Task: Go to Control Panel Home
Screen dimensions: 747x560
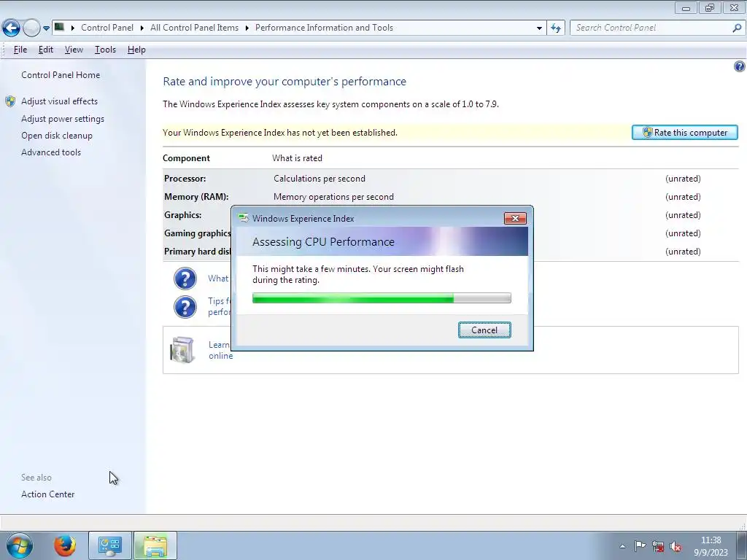Action: pos(61,75)
